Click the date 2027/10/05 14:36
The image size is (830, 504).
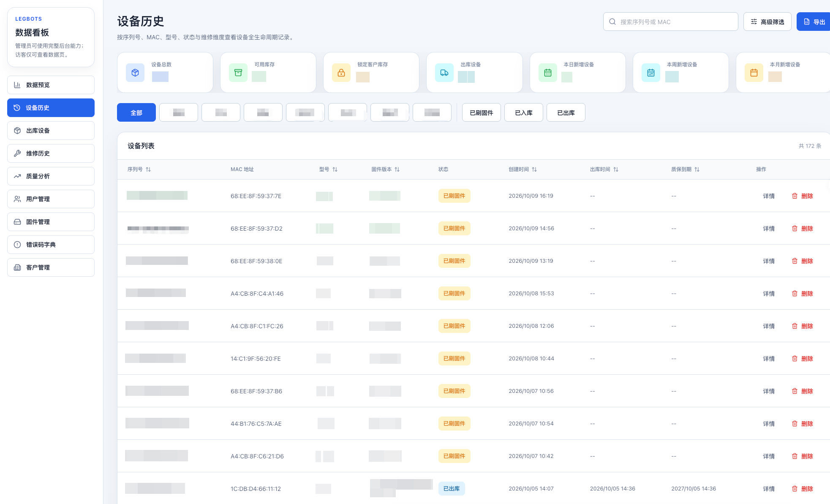point(694,489)
